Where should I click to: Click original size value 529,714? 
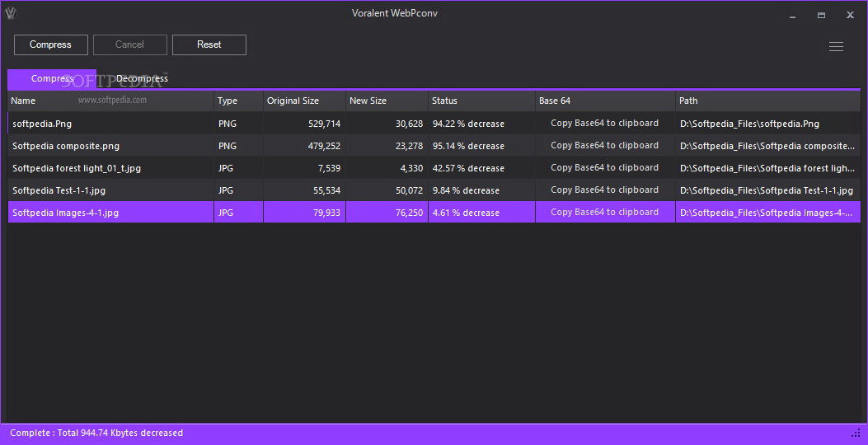[325, 124]
